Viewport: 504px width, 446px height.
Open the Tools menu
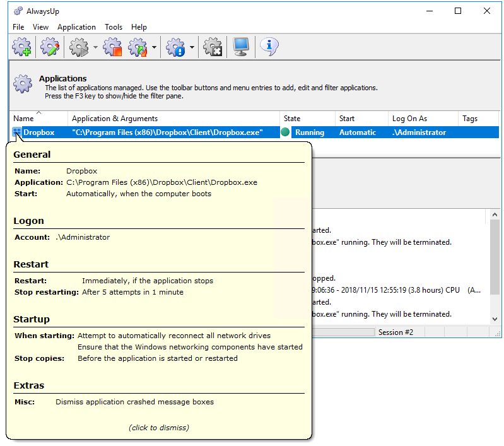(114, 27)
